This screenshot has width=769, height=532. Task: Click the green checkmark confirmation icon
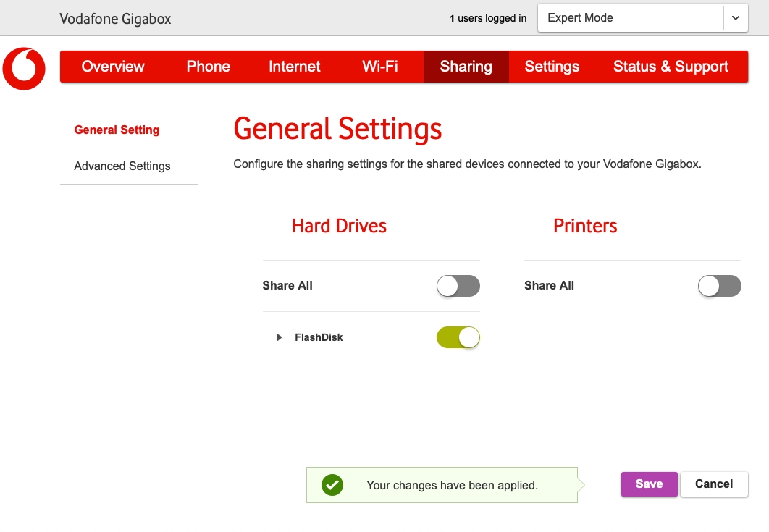332,484
